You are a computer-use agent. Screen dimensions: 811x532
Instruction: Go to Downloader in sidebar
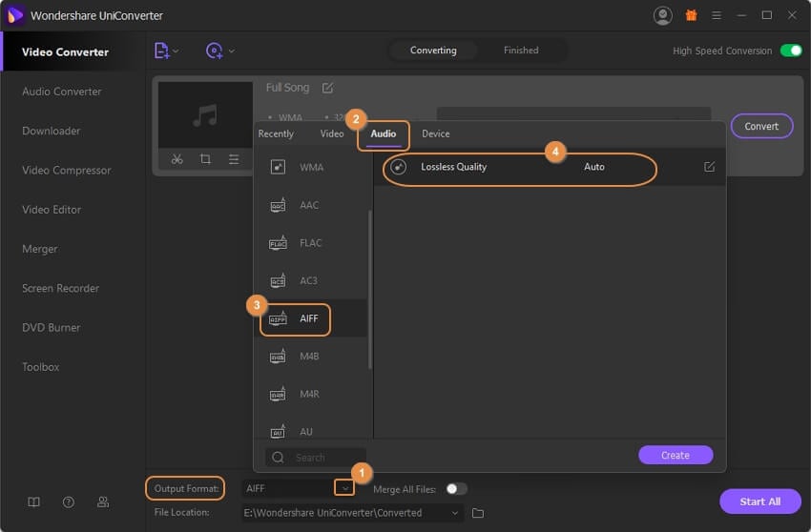pyautogui.click(x=52, y=131)
